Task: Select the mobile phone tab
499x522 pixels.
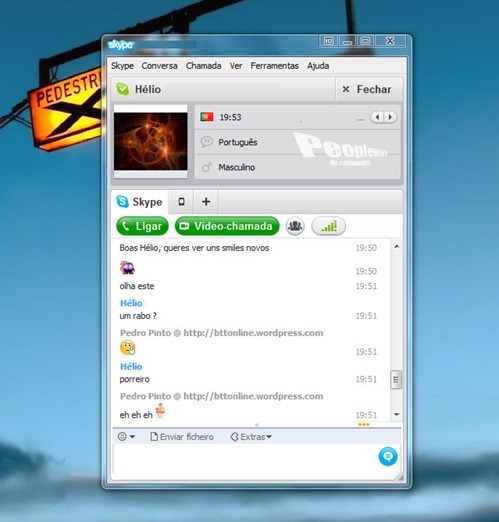Action: 181,202
